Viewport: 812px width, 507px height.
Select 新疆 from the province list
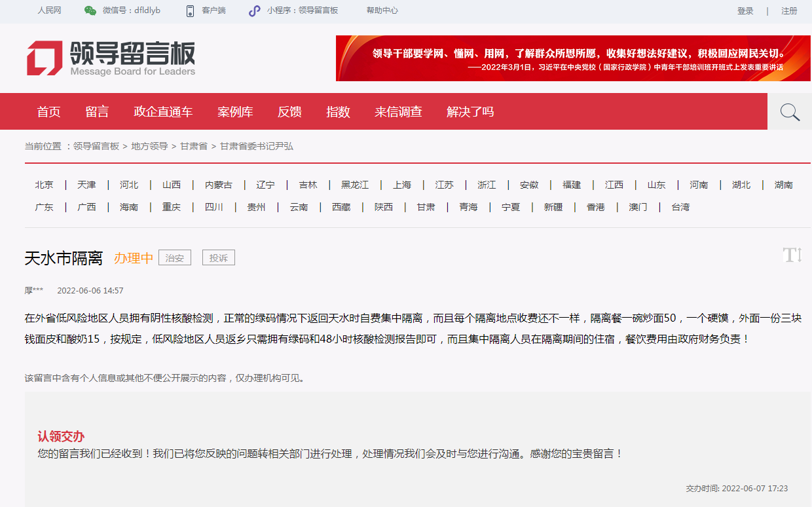[553, 207]
